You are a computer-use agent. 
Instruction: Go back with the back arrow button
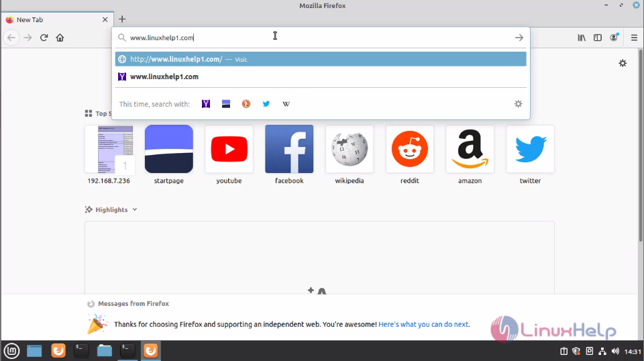click(x=11, y=38)
